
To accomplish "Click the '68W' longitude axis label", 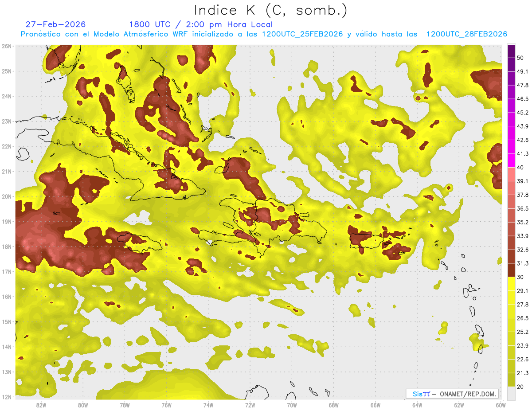I will pos(334,405).
